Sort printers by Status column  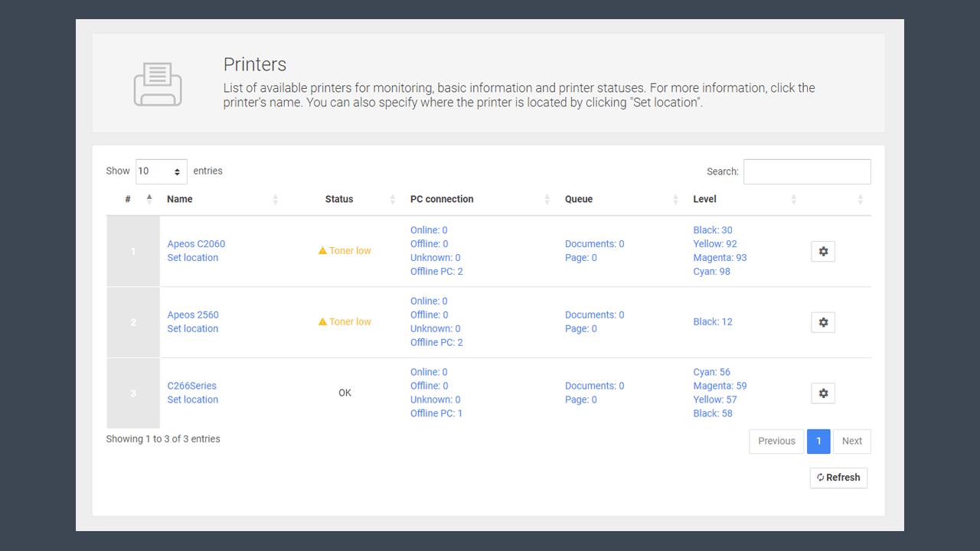click(339, 199)
